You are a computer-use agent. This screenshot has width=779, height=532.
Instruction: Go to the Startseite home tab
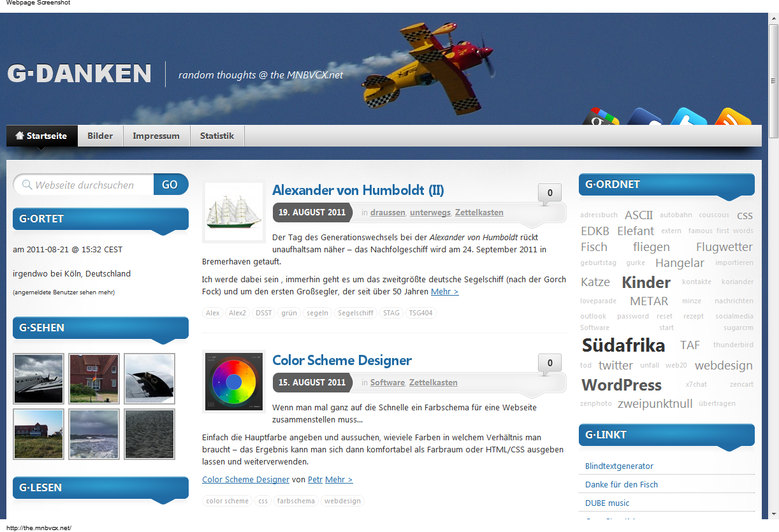pos(41,136)
